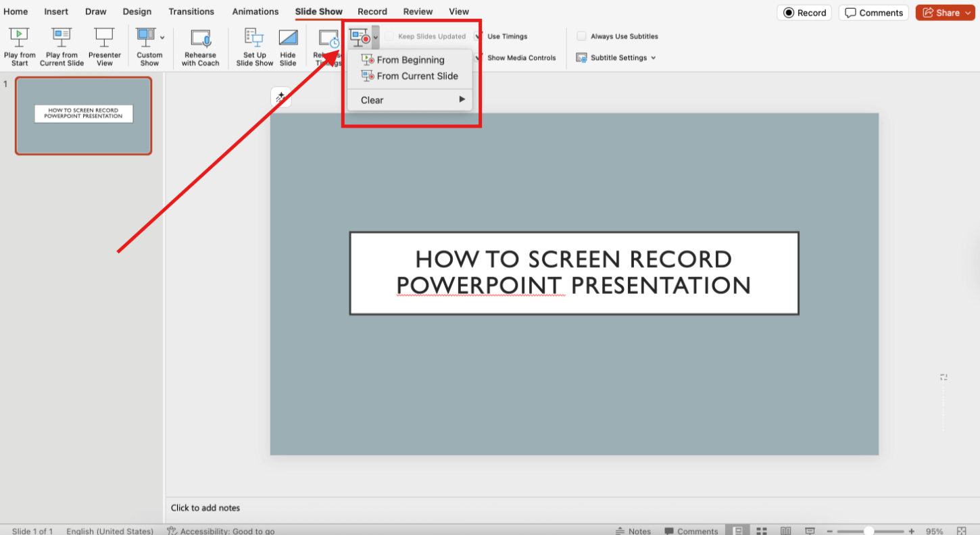Open the Custom Show dropdown arrow
This screenshot has height=535, width=980.
click(x=162, y=36)
